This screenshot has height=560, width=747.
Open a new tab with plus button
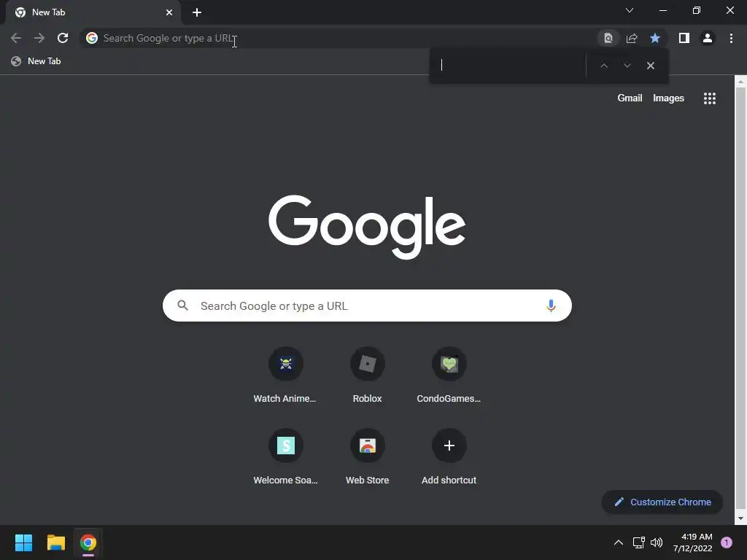tap(197, 12)
